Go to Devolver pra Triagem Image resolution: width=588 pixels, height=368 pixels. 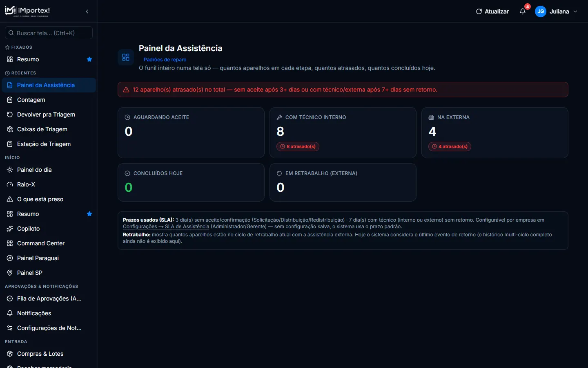tap(49, 114)
